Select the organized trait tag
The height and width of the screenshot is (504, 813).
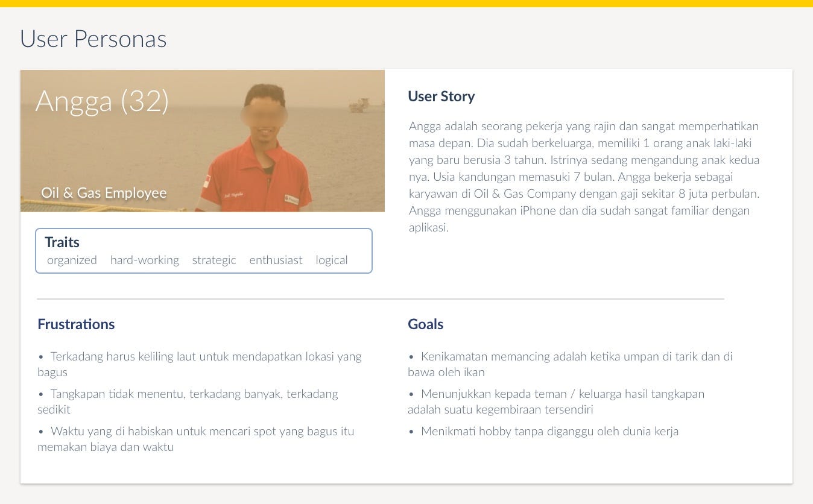tap(72, 260)
